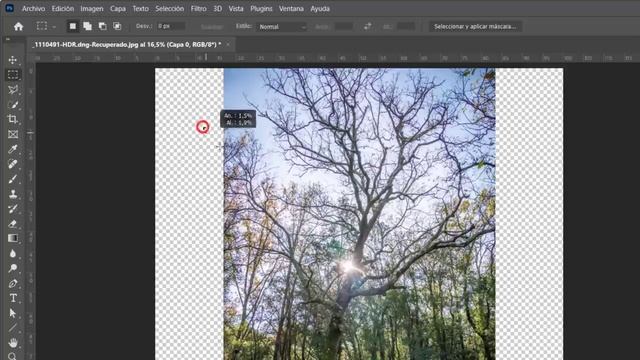640x360 pixels.
Task: Click the Photoshop logo icon
Action: 9,8
